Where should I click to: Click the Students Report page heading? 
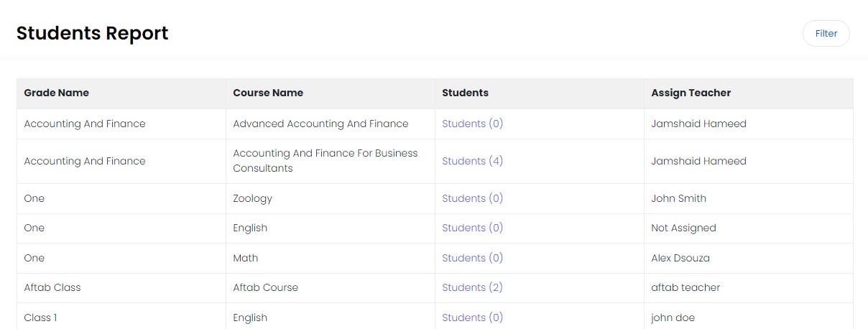[92, 33]
